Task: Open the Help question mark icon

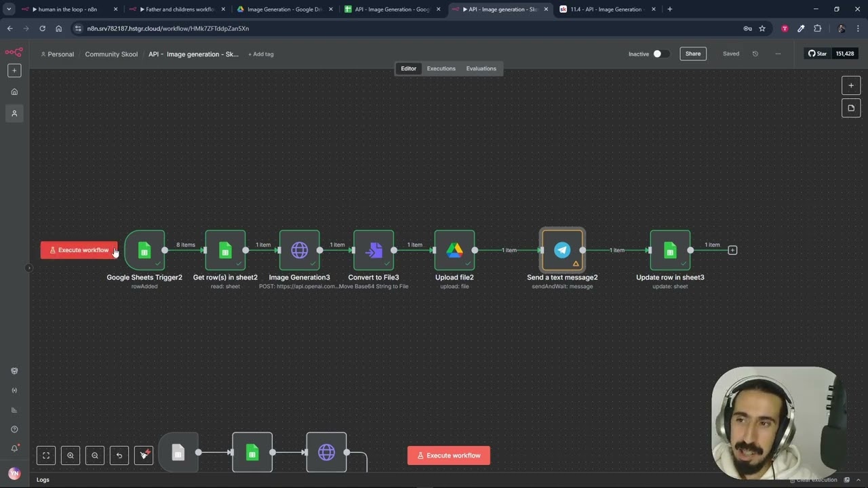Action: click(14, 429)
